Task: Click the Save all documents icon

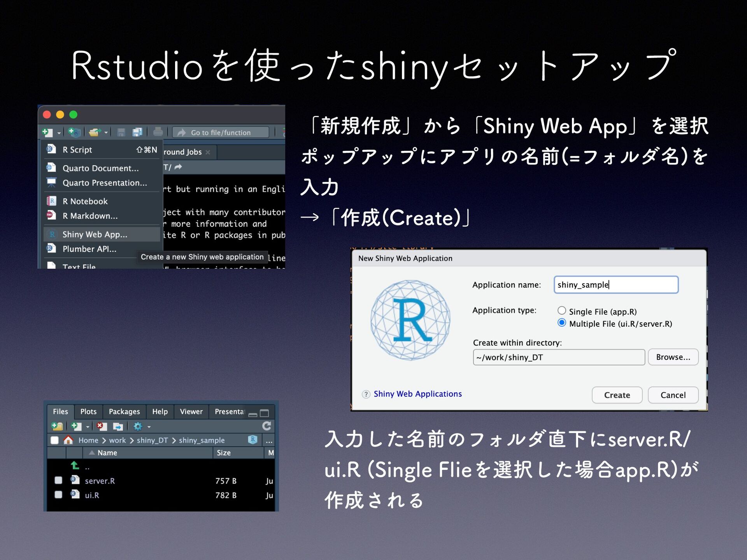Action: (137, 133)
